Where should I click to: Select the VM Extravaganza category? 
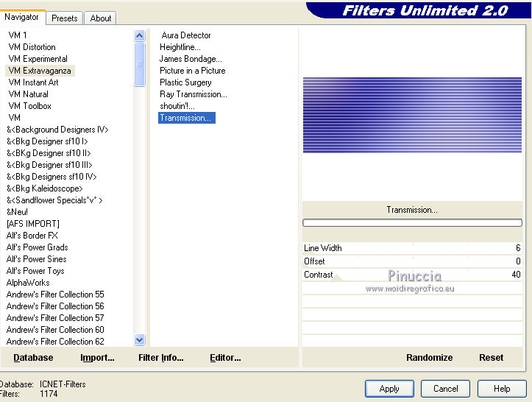pos(40,71)
